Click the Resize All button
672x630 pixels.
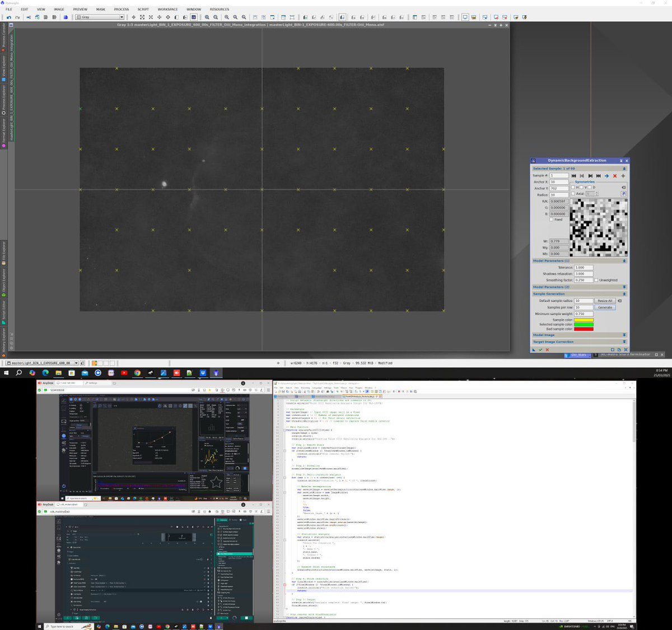click(x=605, y=301)
